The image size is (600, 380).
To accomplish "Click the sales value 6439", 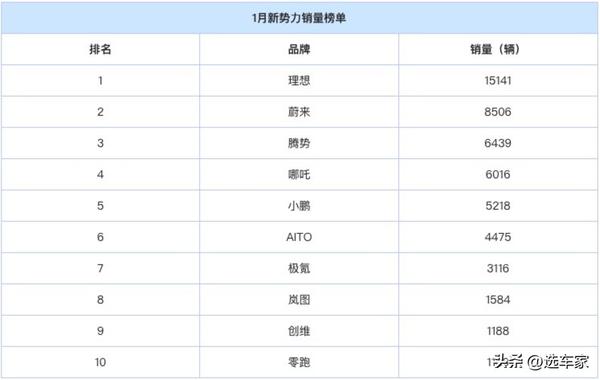I will pos(498,144).
